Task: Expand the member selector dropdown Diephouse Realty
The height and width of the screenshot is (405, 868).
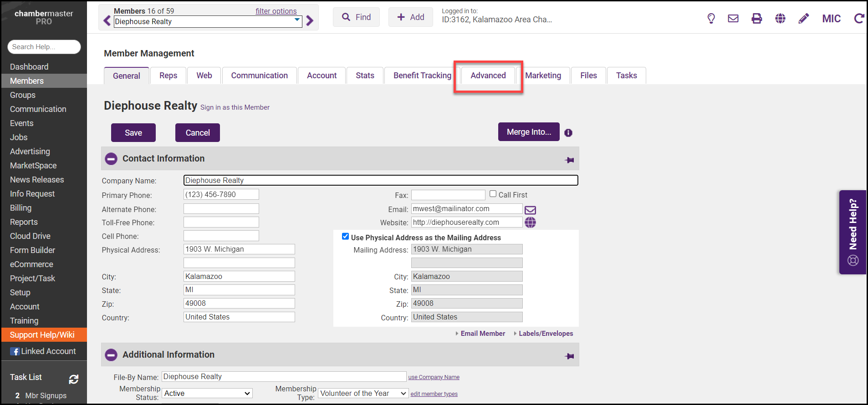Action: click(297, 20)
